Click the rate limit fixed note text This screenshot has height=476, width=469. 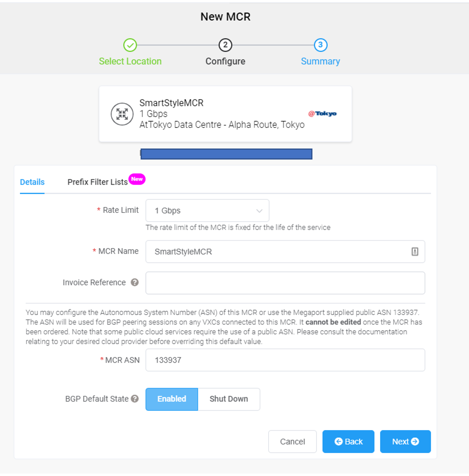coord(238,227)
